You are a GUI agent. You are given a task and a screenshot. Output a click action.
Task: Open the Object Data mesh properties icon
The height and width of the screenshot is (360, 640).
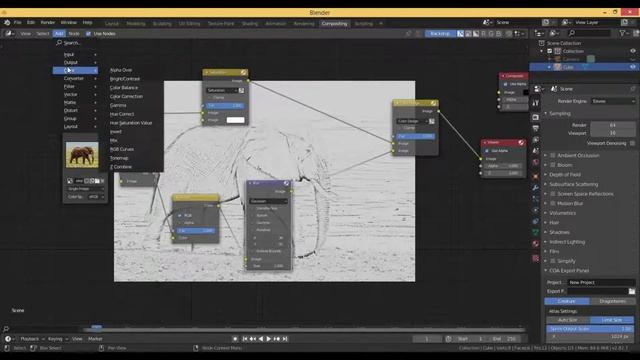click(x=536, y=232)
